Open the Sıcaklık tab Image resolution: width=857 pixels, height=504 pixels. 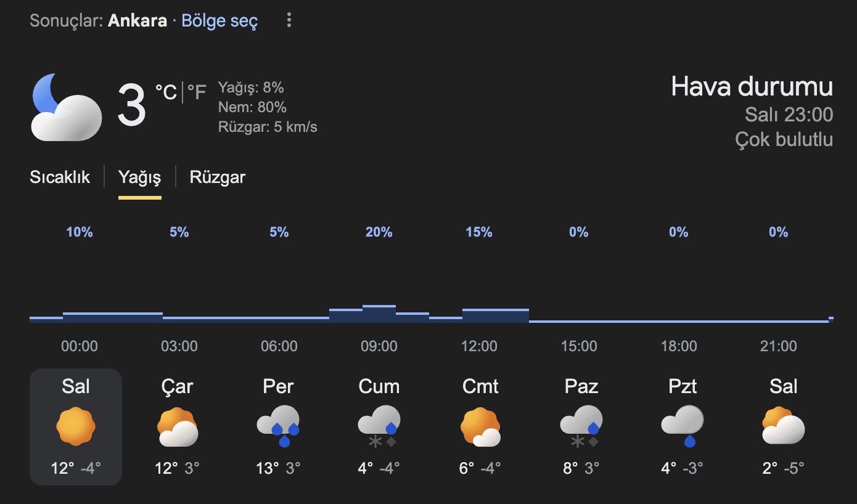click(60, 177)
